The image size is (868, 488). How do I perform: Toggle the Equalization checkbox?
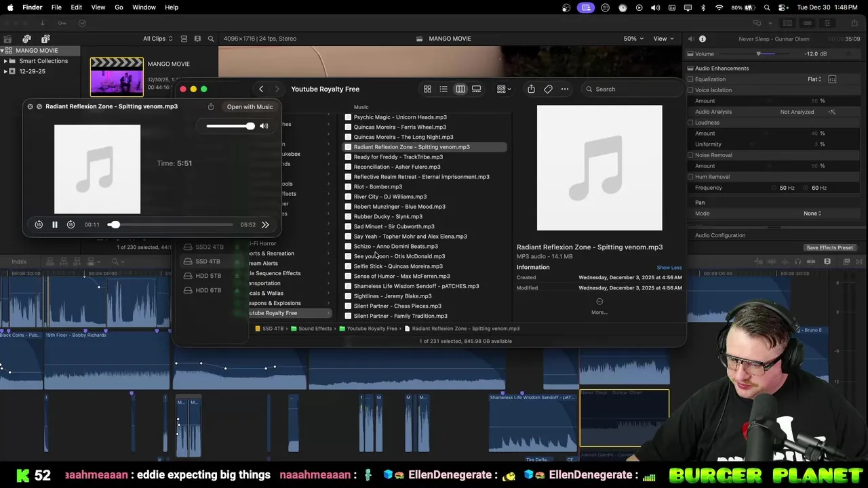(x=690, y=79)
